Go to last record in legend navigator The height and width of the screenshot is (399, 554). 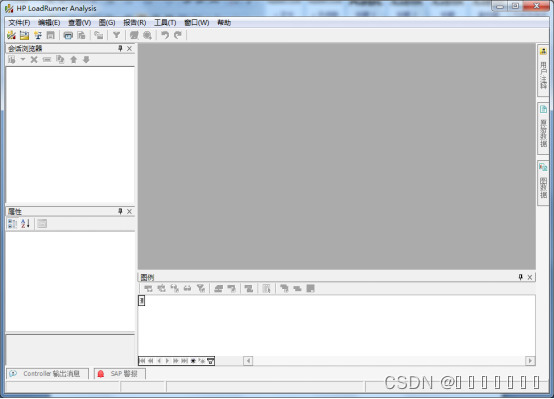(x=184, y=361)
